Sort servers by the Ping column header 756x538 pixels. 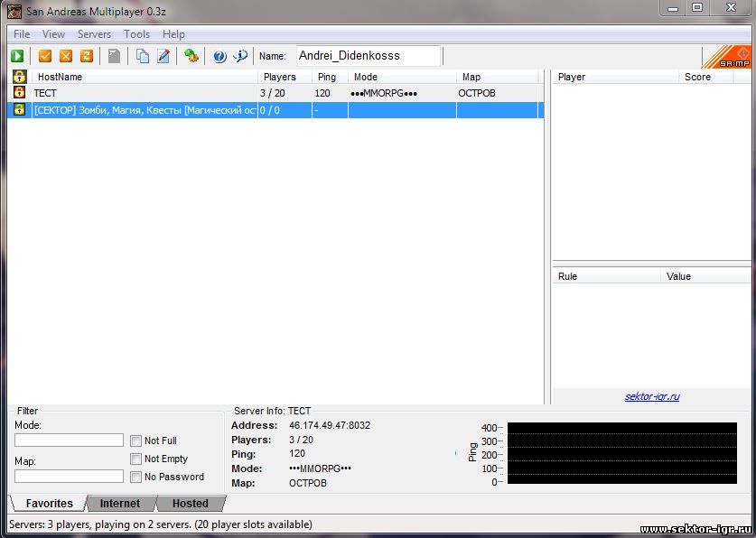coord(330,77)
